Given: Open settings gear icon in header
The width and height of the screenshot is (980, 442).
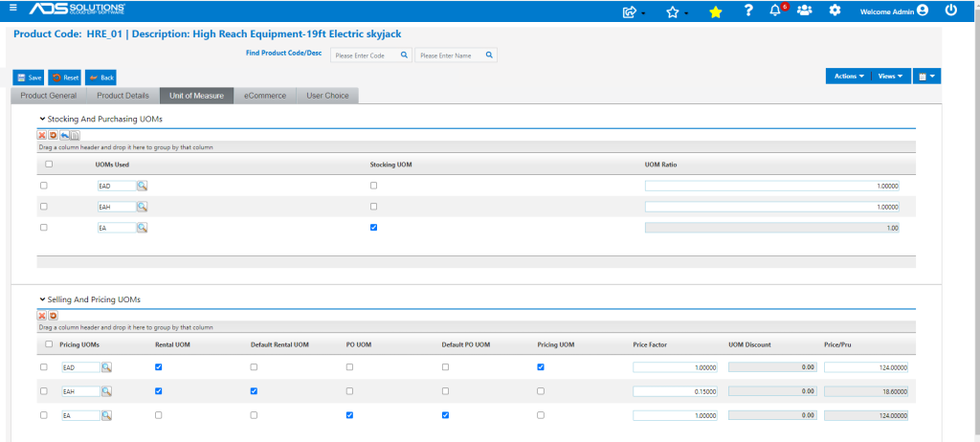Looking at the screenshot, I should 835,11.
